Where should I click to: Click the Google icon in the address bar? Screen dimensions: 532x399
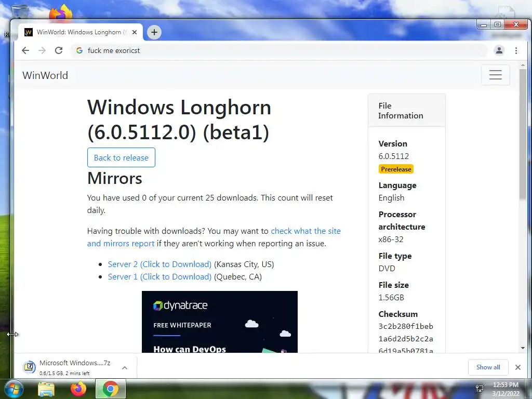pyautogui.click(x=79, y=50)
